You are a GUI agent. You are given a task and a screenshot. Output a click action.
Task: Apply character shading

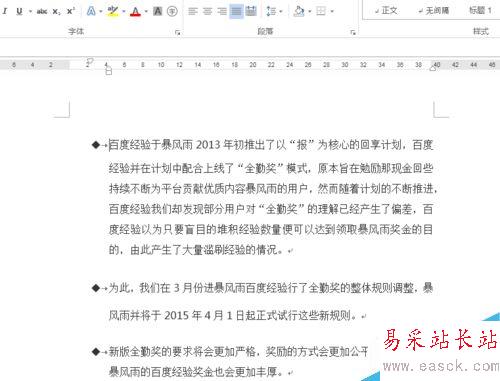pos(157,12)
